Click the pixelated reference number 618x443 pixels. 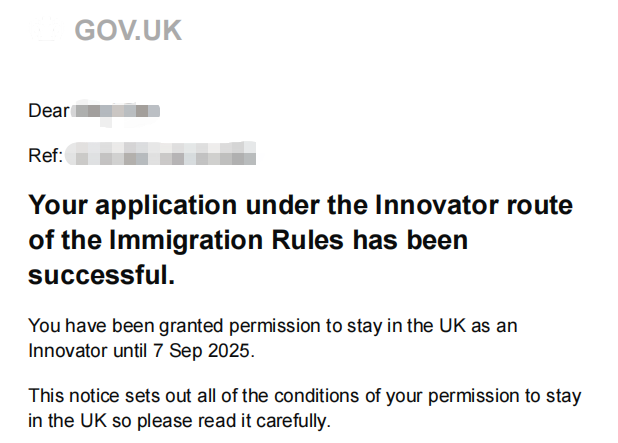tap(161, 154)
